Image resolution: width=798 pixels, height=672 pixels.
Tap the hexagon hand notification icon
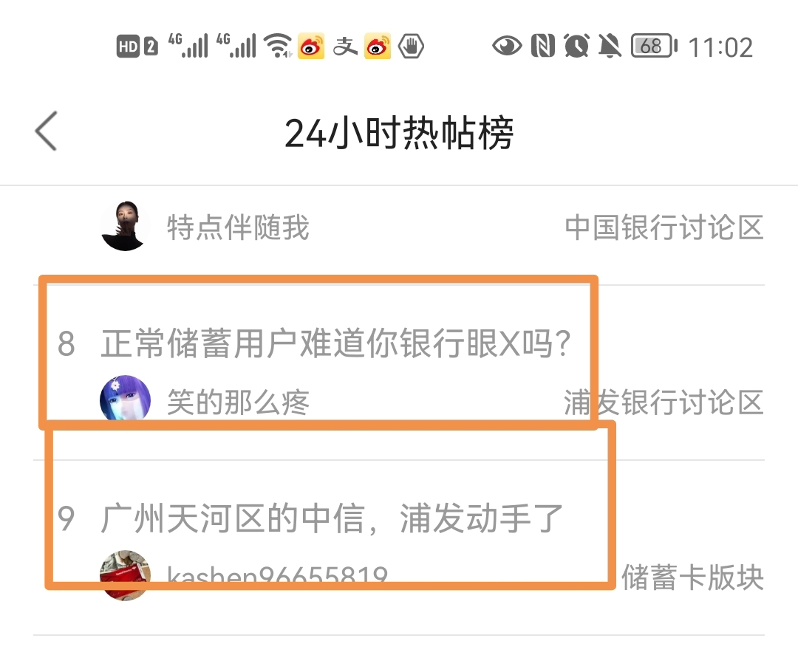click(x=412, y=47)
